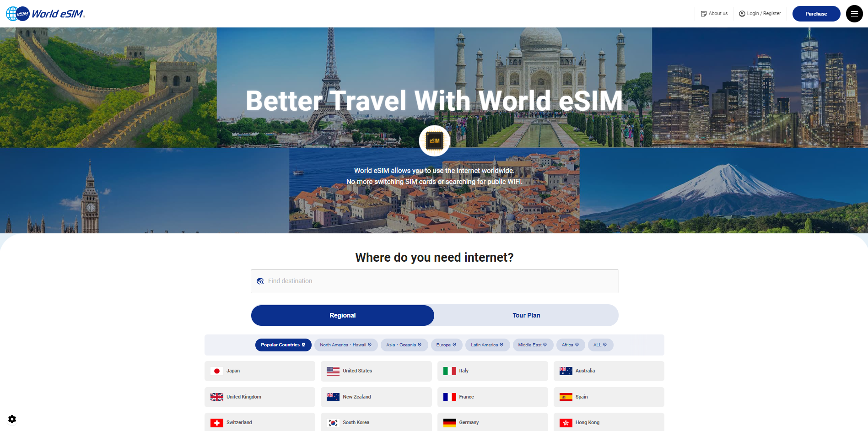Click the Purchase button

(x=816, y=14)
